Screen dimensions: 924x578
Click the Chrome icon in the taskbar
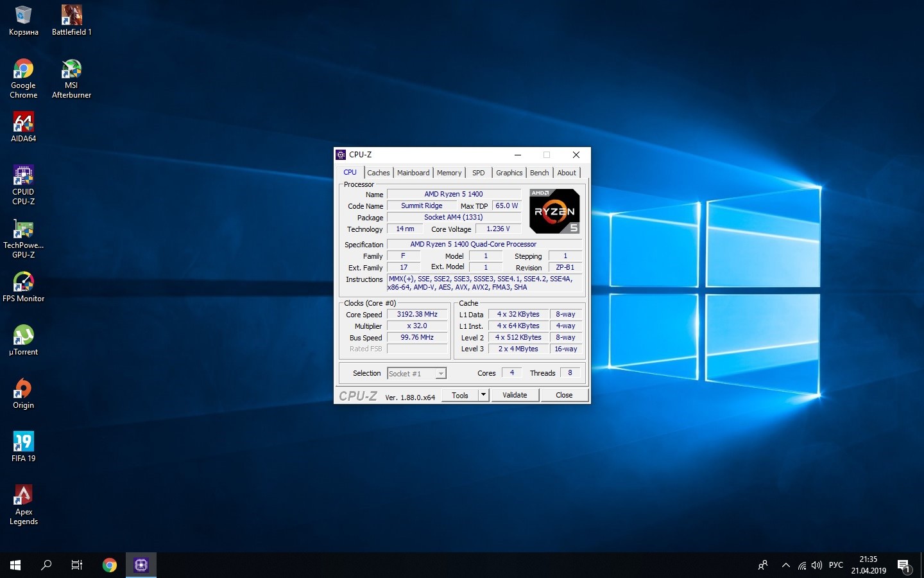coord(110,565)
